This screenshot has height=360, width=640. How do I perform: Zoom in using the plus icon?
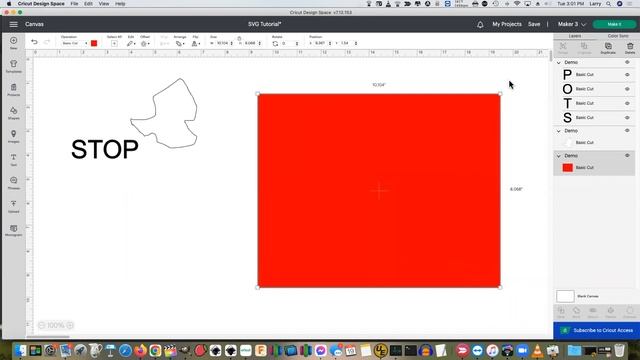(70, 325)
